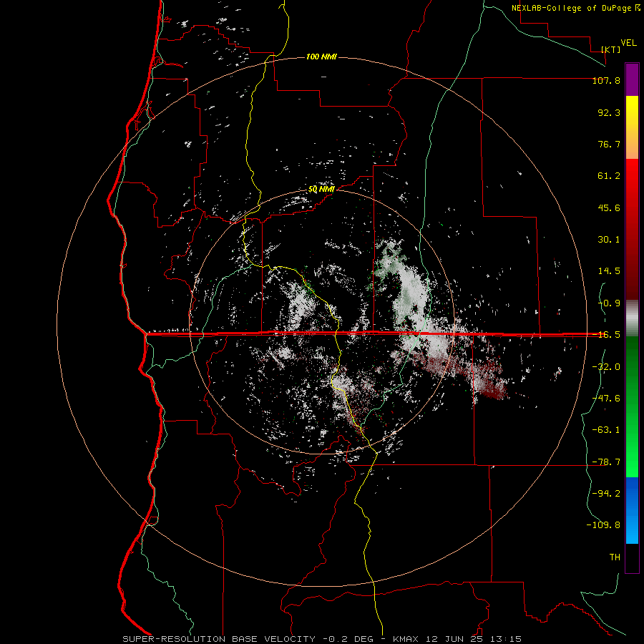Screen dimensions: 644x644
Task: Select the -109.8 velocity scale value
Action: (603, 525)
